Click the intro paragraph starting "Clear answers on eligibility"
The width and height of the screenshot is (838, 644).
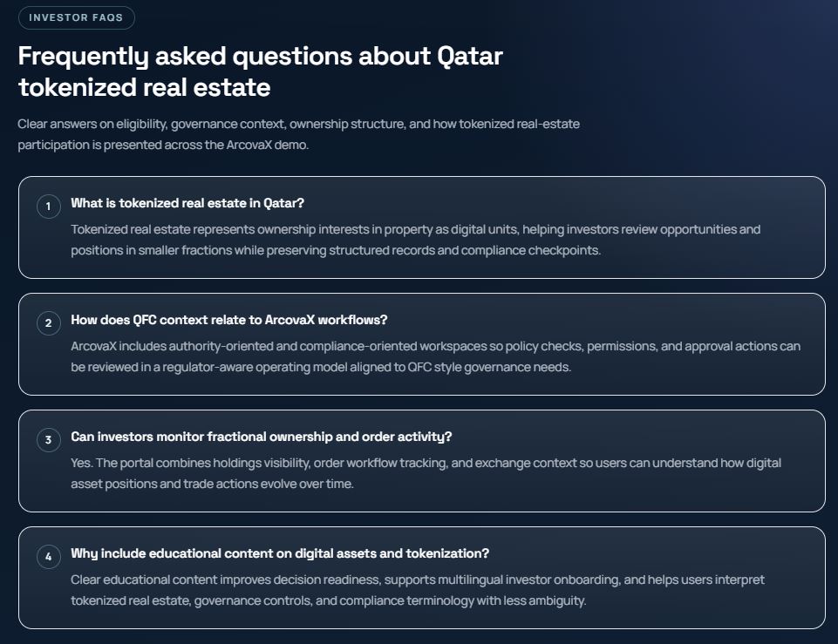pyautogui.click(x=298, y=134)
